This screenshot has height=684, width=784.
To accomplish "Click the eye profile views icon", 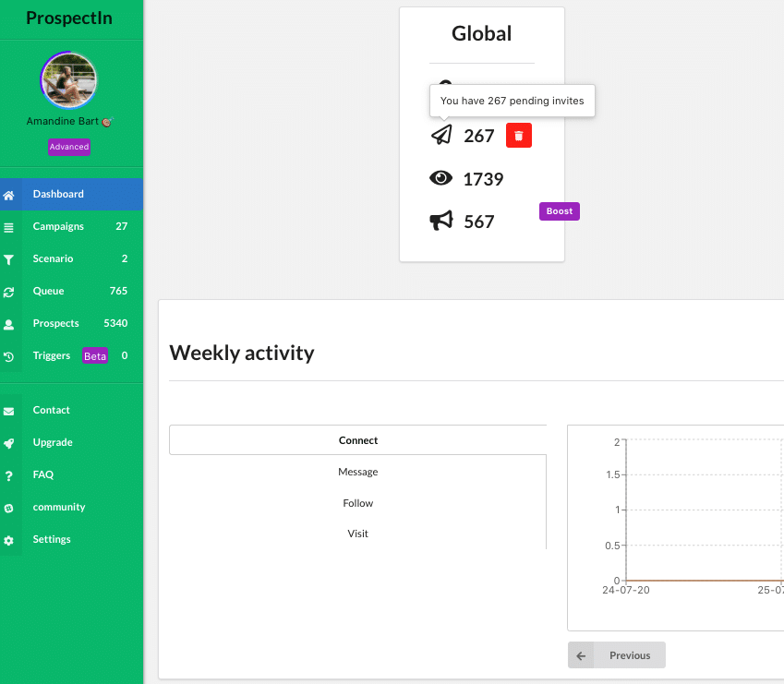I will [x=441, y=178].
